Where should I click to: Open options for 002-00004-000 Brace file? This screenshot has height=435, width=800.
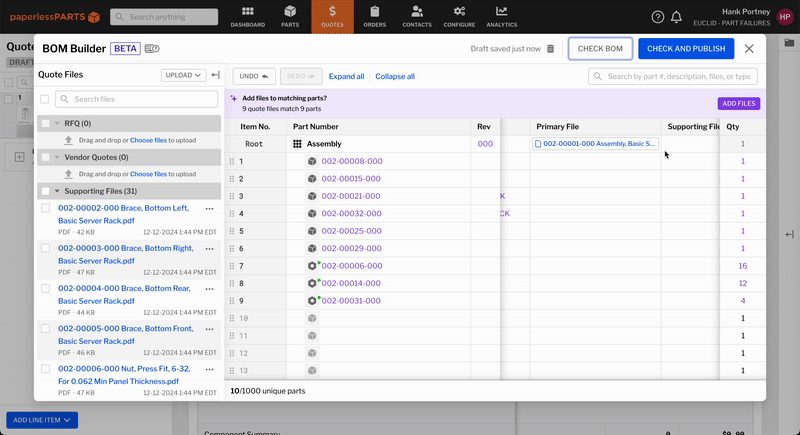pyautogui.click(x=209, y=289)
